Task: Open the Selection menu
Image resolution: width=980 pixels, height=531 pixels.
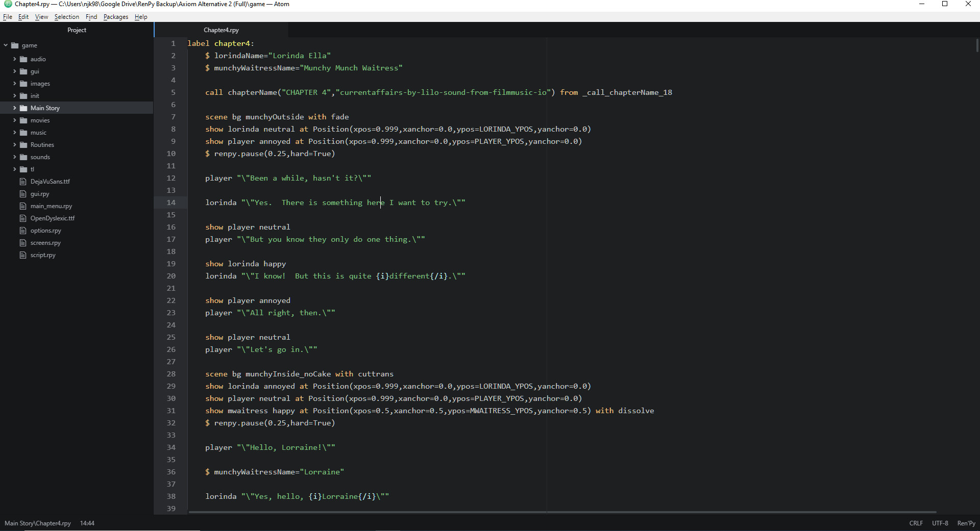Action: click(66, 17)
